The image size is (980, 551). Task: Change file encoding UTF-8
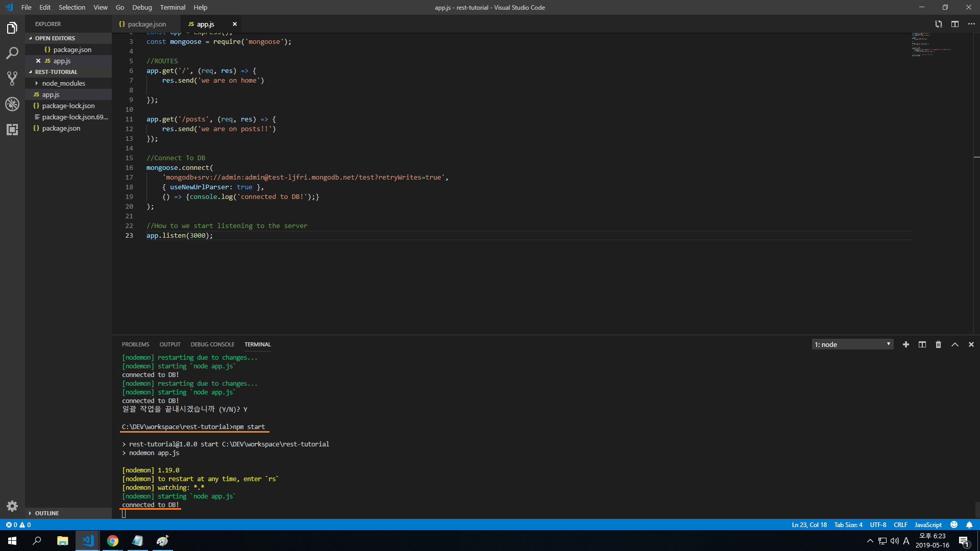click(878, 524)
